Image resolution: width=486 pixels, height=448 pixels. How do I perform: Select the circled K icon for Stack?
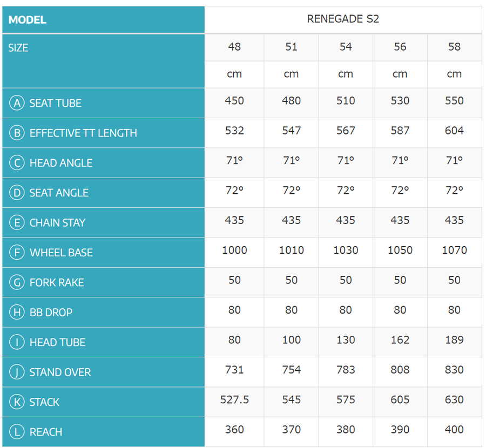[17, 402]
